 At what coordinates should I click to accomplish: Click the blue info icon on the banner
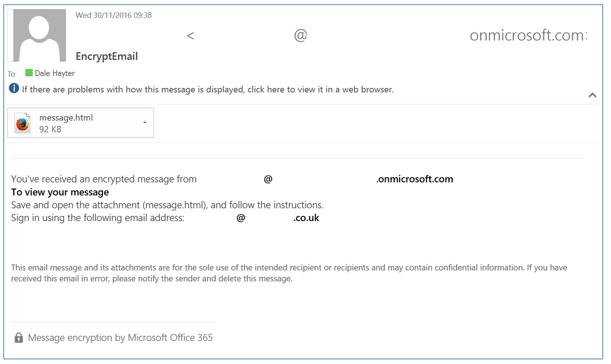point(14,89)
